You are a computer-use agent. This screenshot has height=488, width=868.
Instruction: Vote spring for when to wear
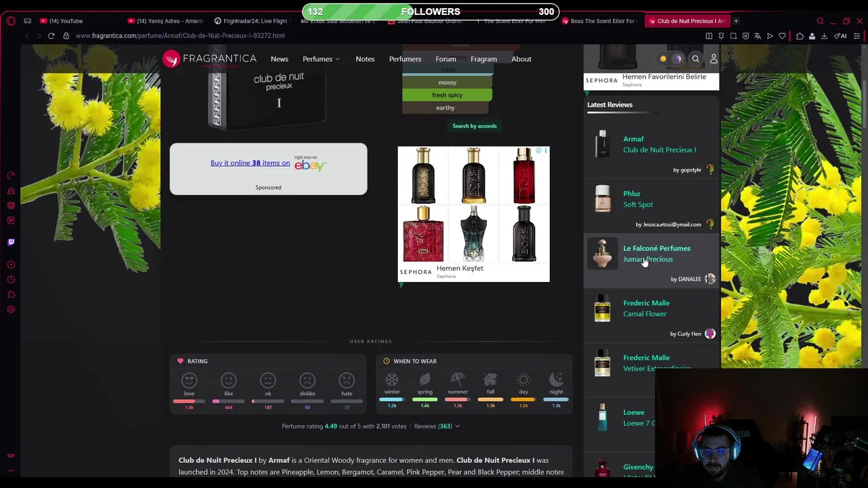(x=425, y=380)
